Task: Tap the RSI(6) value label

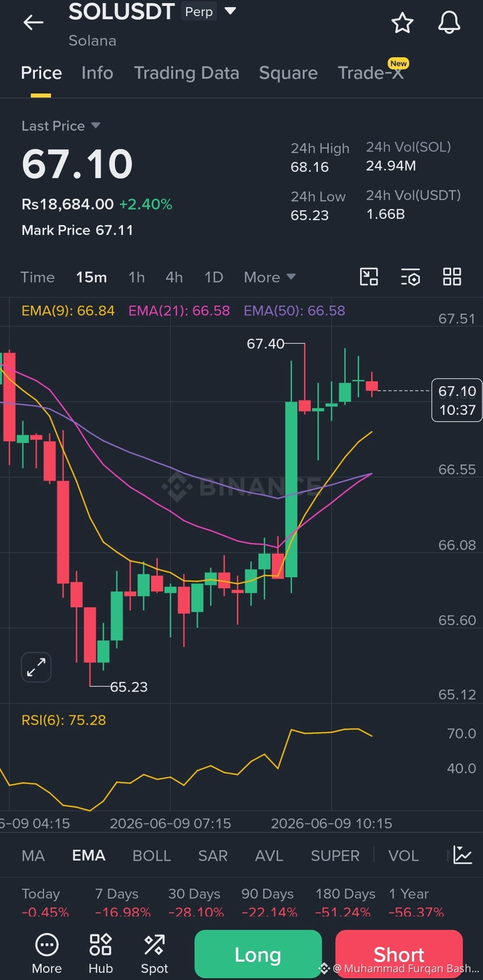Action: tap(64, 720)
